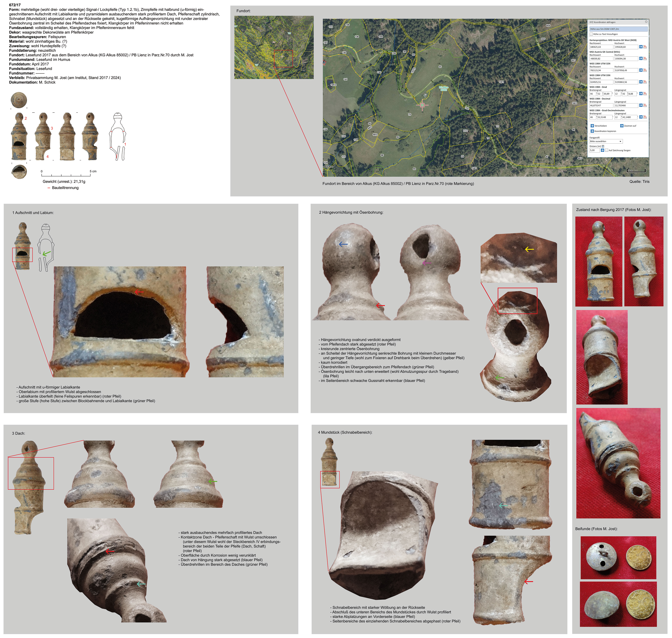Click blue arrow beside GK West M28 coordinates
Screen dimensions: 672x638
[x=641, y=47]
